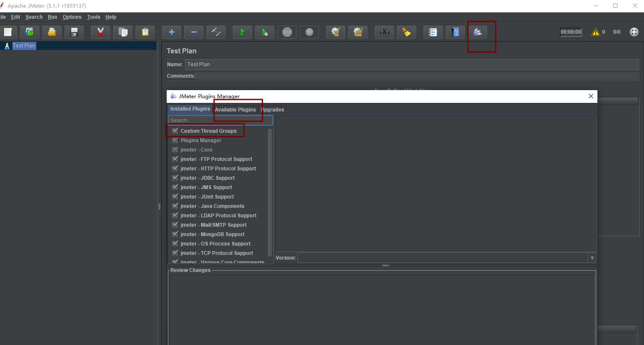Start the test with green play icon
644x345 pixels.
pyautogui.click(x=242, y=32)
